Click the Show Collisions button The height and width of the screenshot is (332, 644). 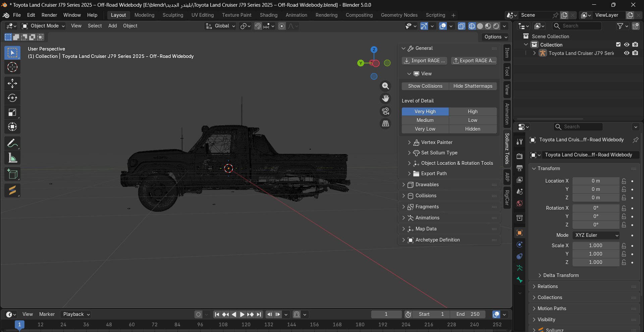pyautogui.click(x=425, y=86)
